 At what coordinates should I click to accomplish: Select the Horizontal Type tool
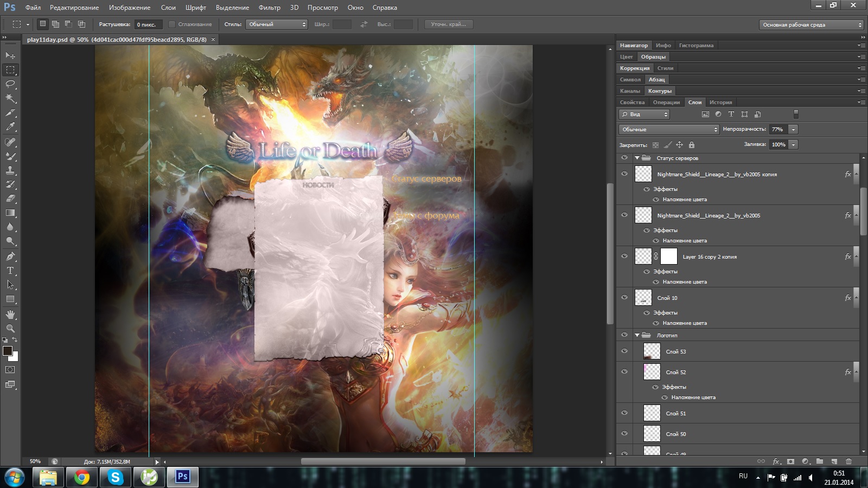click(x=10, y=270)
